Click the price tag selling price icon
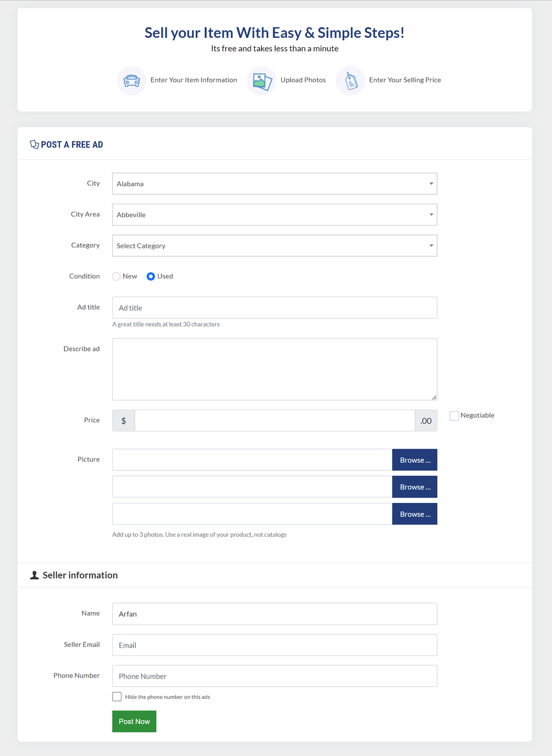This screenshot has width=552, height=756. click(351, 81)
